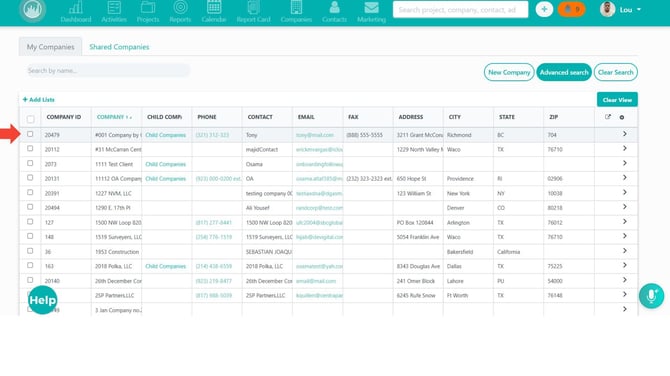Open the Calendar nav icon
The width and height of the screenshot is (670, 376).
click(x=214, y=12)
